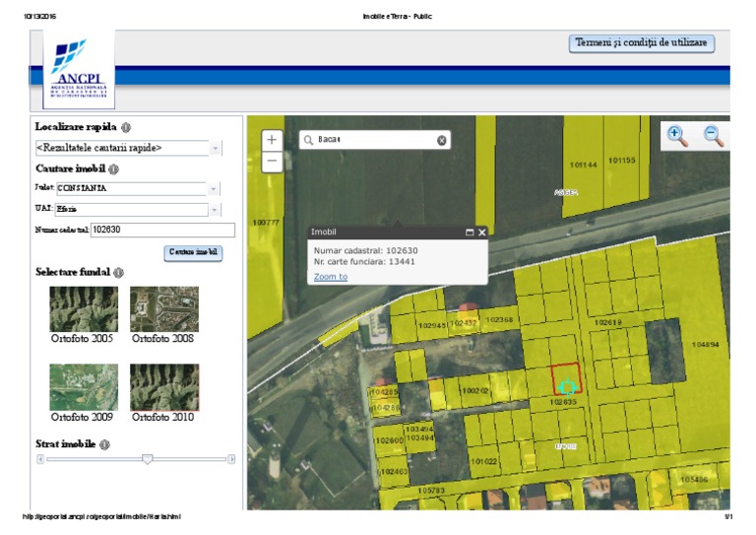
Task: Click the info icon beside Cautare imobil
Action: 113,168
